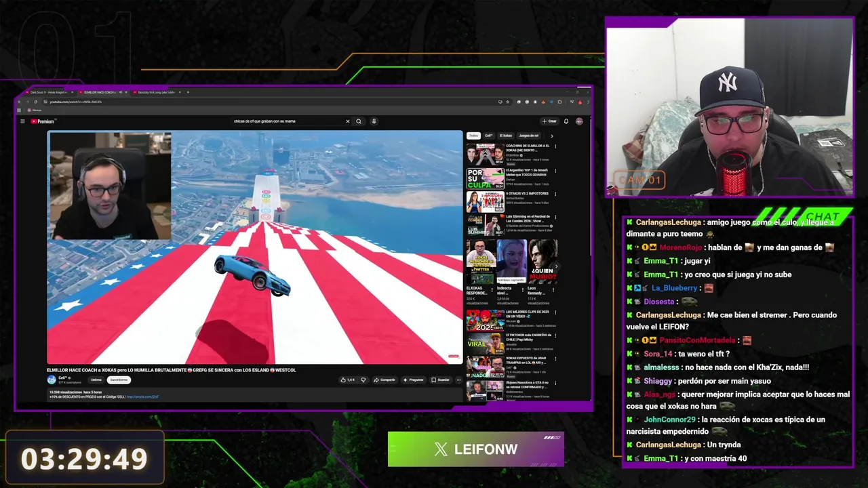Click the main video player area
868x488 pixels.
coord(255,247)
